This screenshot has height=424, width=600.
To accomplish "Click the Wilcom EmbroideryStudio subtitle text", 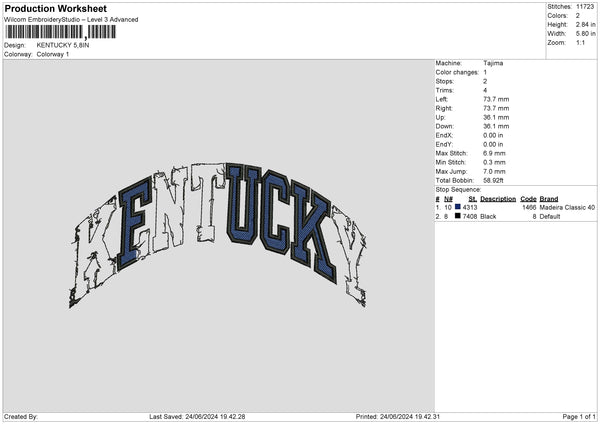I will (71, 20).
